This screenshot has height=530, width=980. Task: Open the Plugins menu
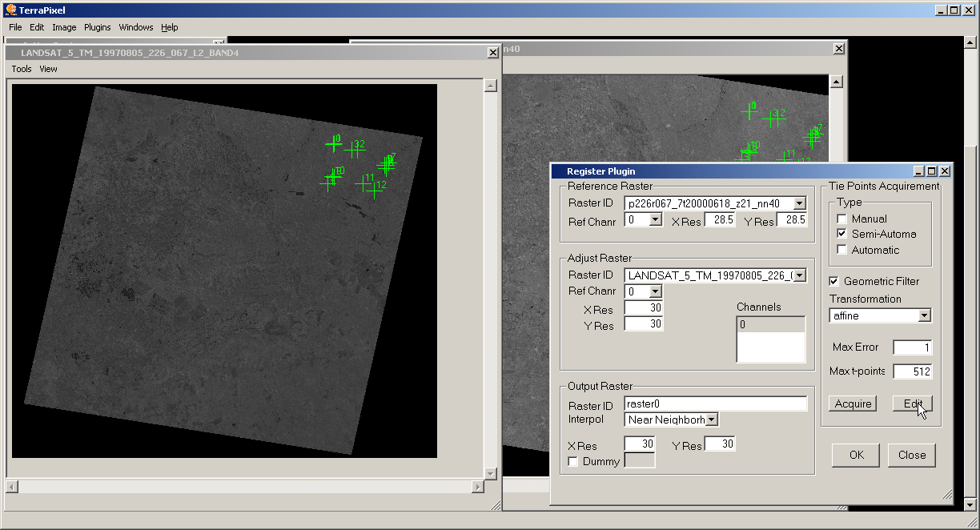pyautogui.click(x=97, y=27)
